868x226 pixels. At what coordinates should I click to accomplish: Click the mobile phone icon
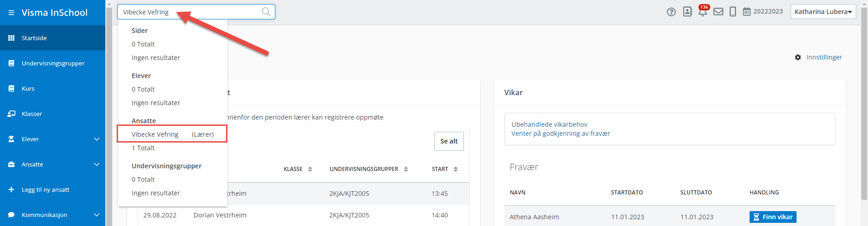click(x=733, y=12)
